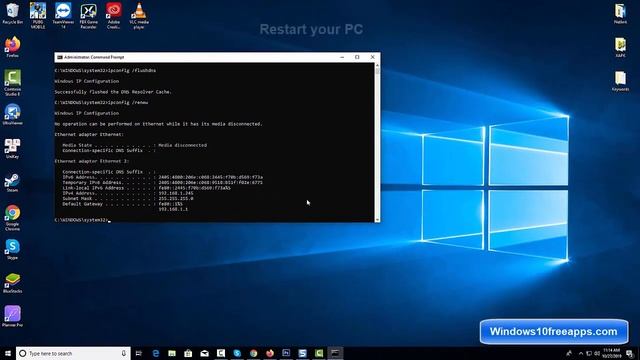Switch to Skype in the taskbar
This screenshot has height=360, width=640.
click(x=237, y=353)
